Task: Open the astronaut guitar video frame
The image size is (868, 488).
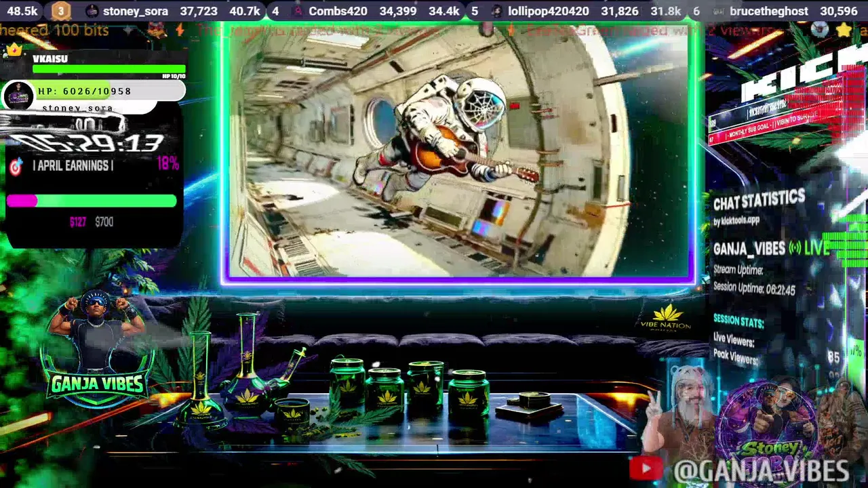Action: pos(459,151)
